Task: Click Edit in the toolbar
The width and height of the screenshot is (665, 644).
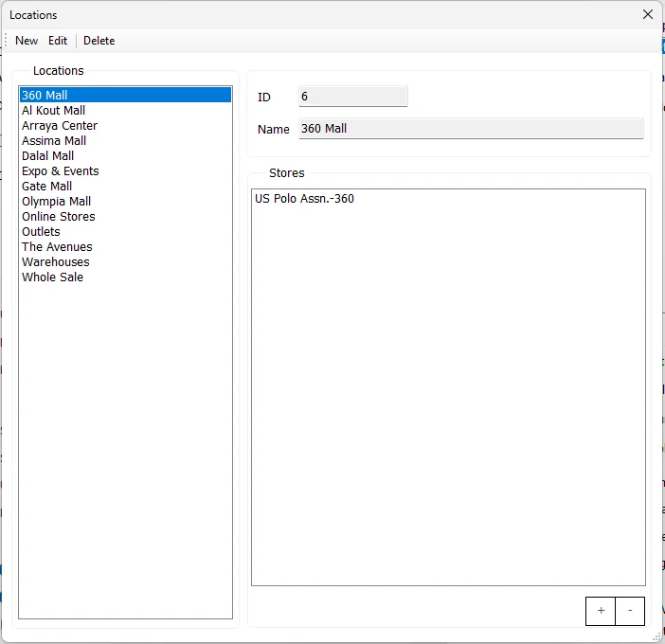Action: [x=58, y=41]
